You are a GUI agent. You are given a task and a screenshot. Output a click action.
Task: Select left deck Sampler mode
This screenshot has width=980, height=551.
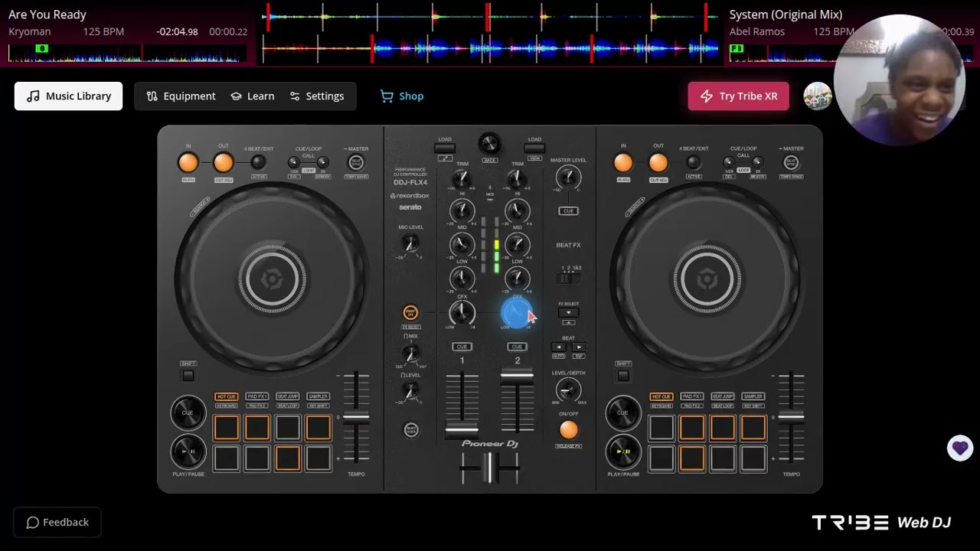pos(318,396)
